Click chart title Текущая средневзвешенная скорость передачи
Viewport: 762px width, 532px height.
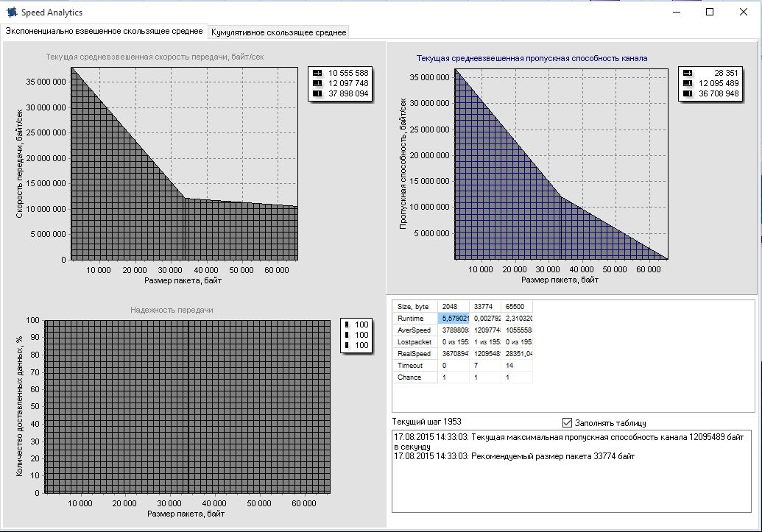point(155,57)
